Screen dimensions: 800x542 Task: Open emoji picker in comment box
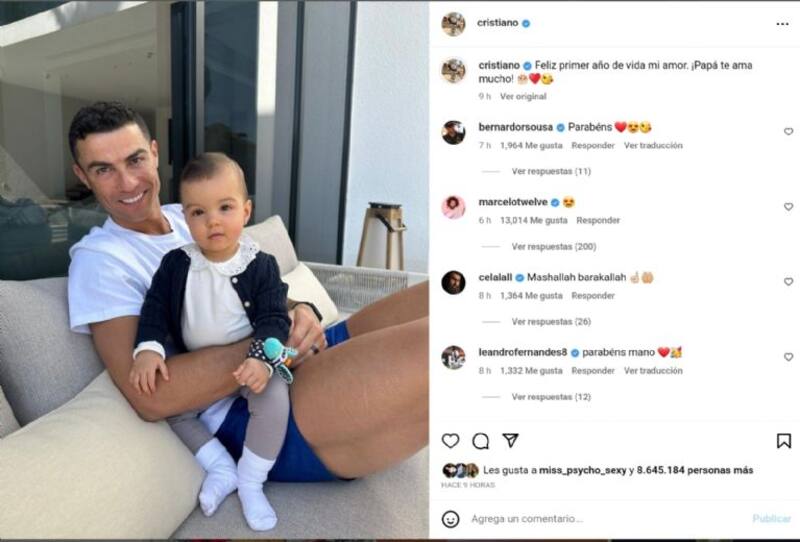(x=450, y=519)
